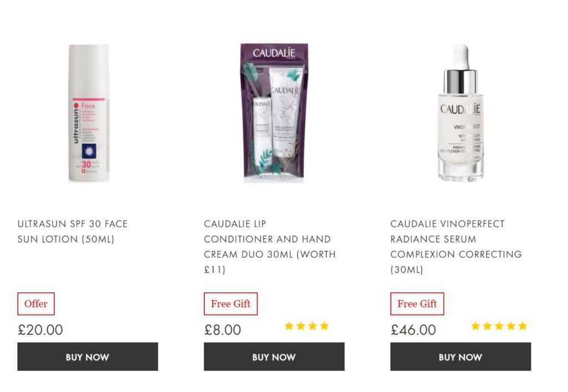Click the Offer badge under Ultrasun
The width and height of the screenshot is (568, 392).
(36, 304)
